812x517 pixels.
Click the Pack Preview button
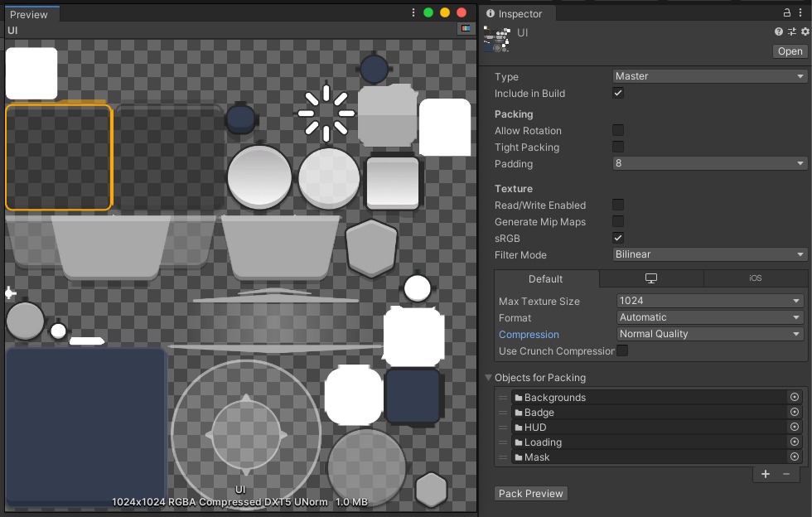pyautogui.click(x=531, y=494)
